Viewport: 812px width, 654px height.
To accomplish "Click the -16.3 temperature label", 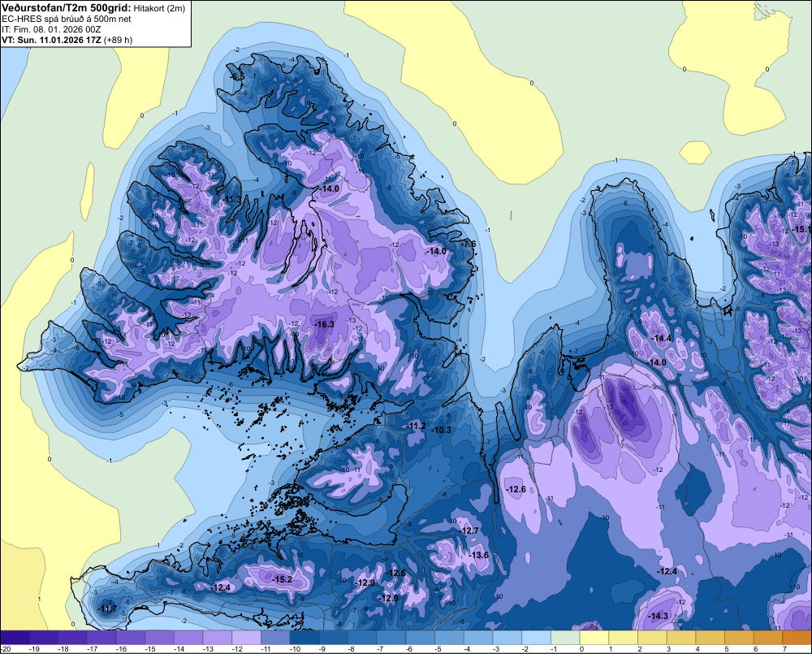I will [325, 324].
